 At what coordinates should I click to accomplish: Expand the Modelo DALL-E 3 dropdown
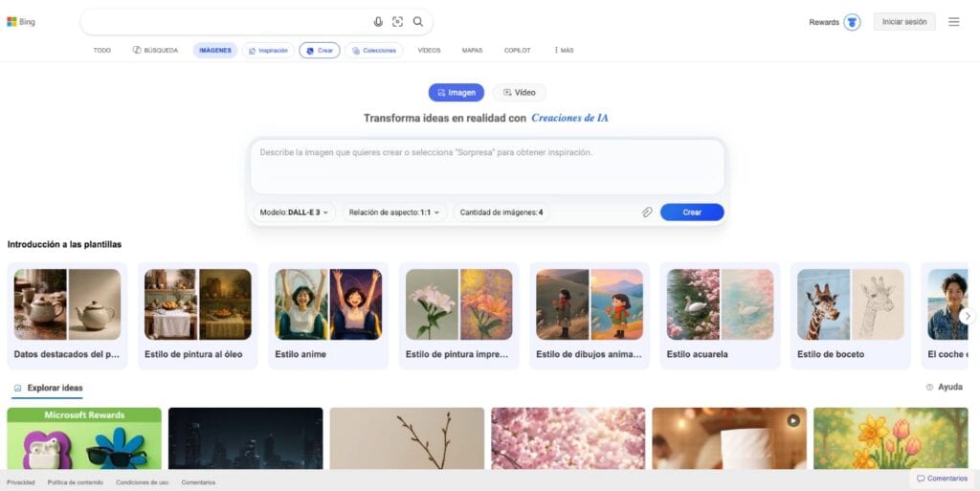[x=294, y=212]
